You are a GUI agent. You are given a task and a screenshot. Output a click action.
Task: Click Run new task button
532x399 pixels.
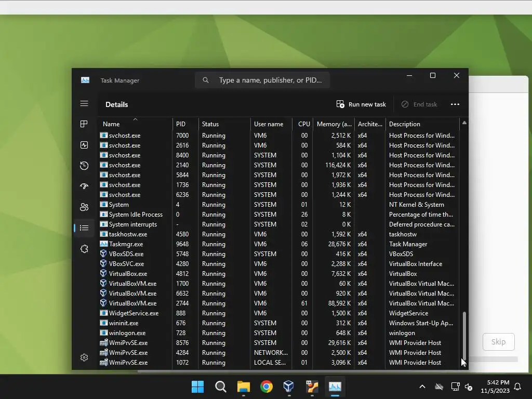[x=361, y=104]
